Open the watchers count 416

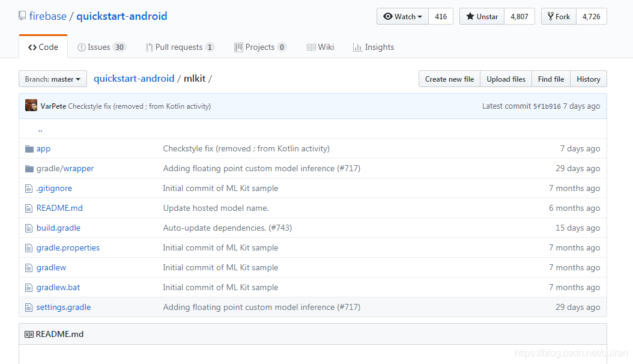tap(441, 17)
